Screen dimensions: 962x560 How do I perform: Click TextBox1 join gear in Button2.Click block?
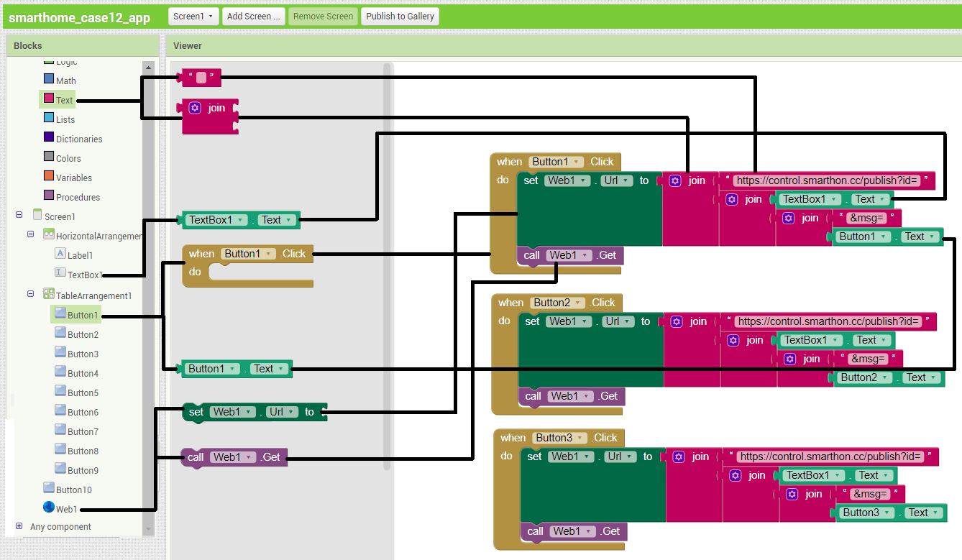point(733,340)
